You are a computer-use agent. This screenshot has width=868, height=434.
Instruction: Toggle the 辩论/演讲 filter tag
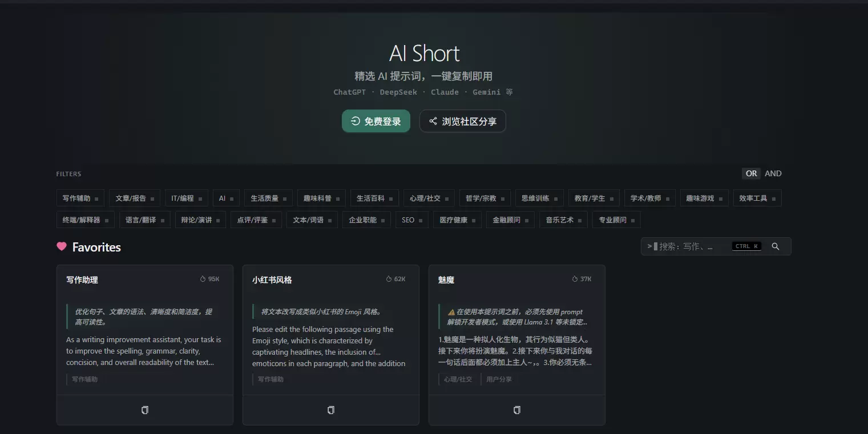[200, 220]
